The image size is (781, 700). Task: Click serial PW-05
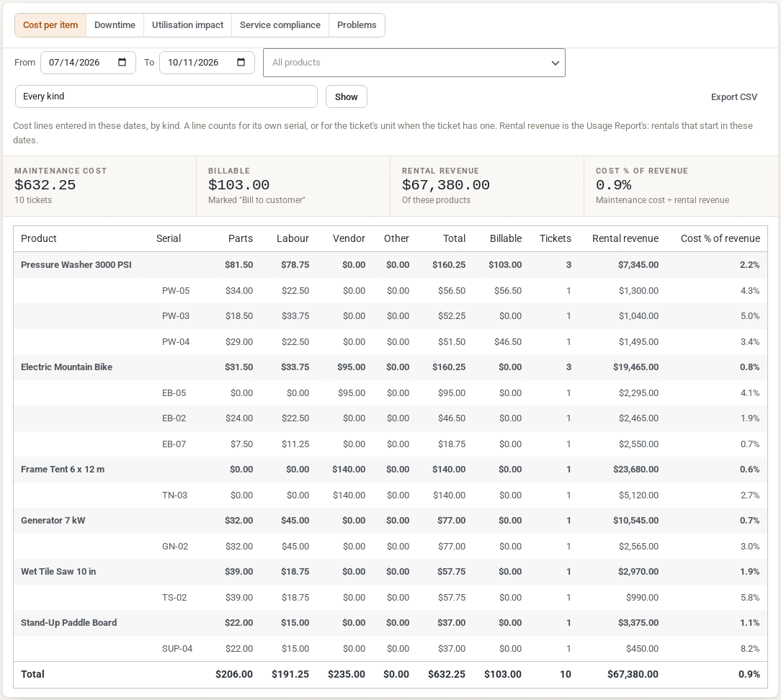tap(176, 291)
